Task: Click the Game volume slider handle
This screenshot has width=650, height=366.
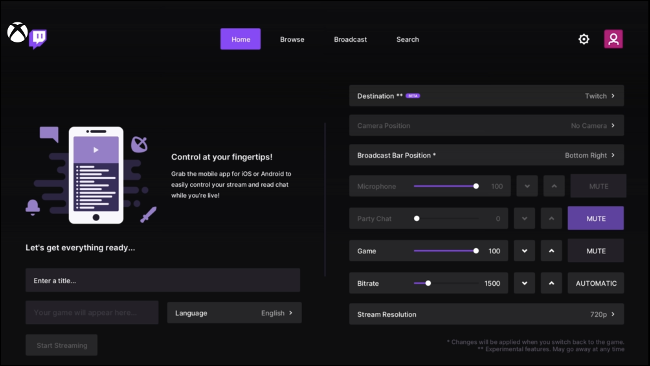Action: pyautogui.click(x=476, y=251)
